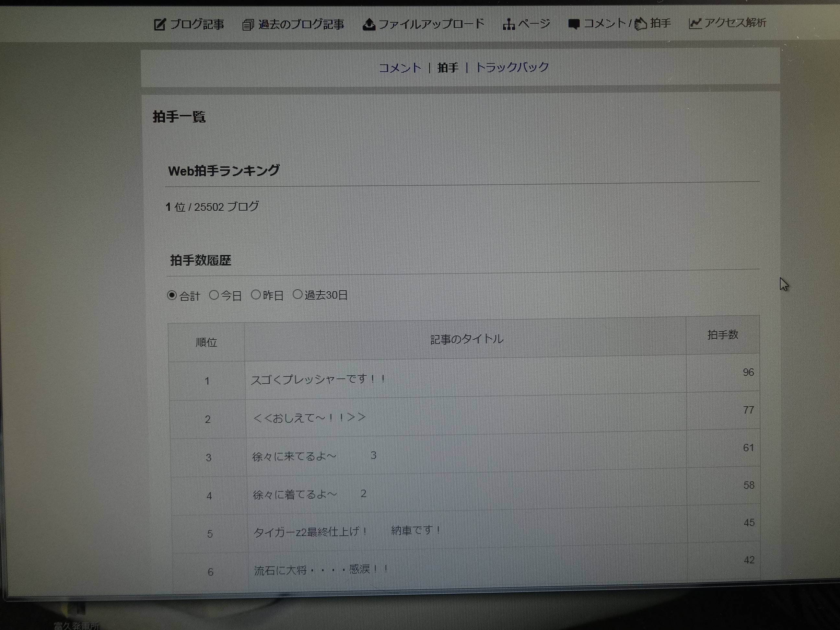
Task: Click the コメント speech bubble icon
Action: point(574,24)
